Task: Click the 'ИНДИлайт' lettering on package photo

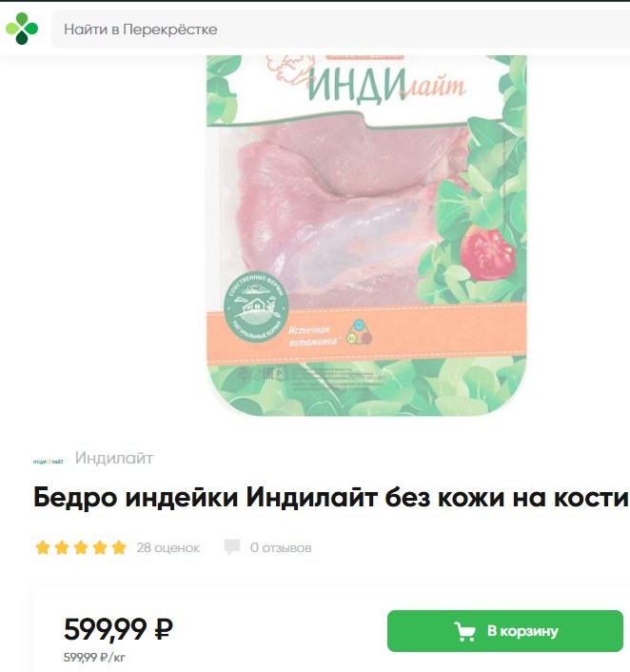Action: pos(386,86)
